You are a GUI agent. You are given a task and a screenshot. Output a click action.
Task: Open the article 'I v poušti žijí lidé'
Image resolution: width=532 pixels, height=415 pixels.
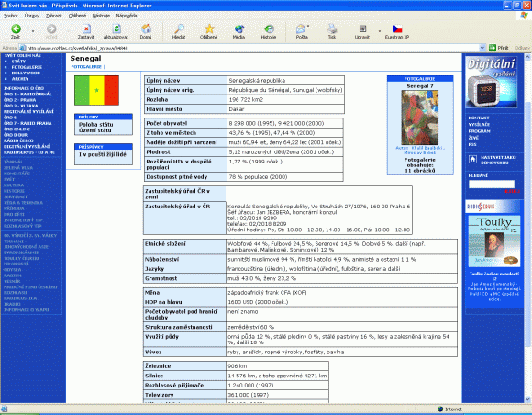click(103, 154)
